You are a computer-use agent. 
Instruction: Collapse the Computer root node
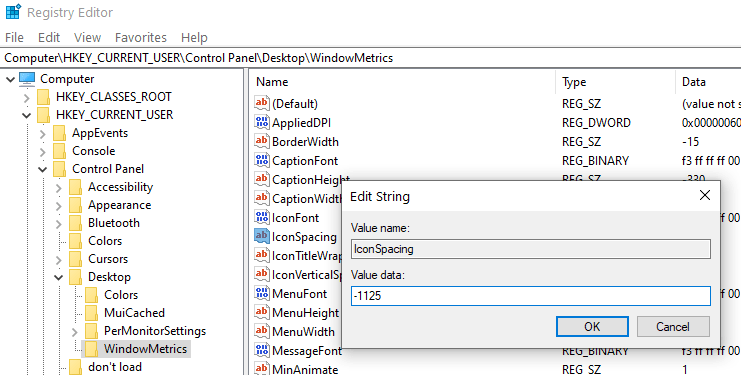[x=10, y=79]
